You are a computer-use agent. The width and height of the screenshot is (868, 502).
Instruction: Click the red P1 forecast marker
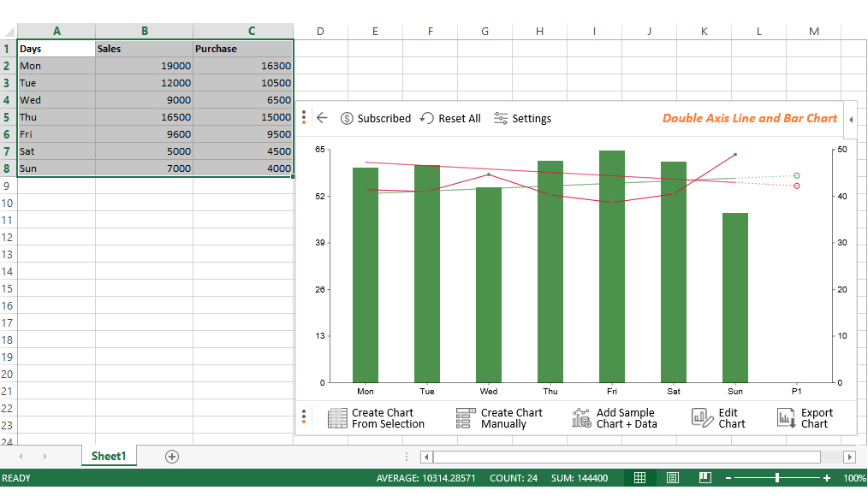coord(797,186)
